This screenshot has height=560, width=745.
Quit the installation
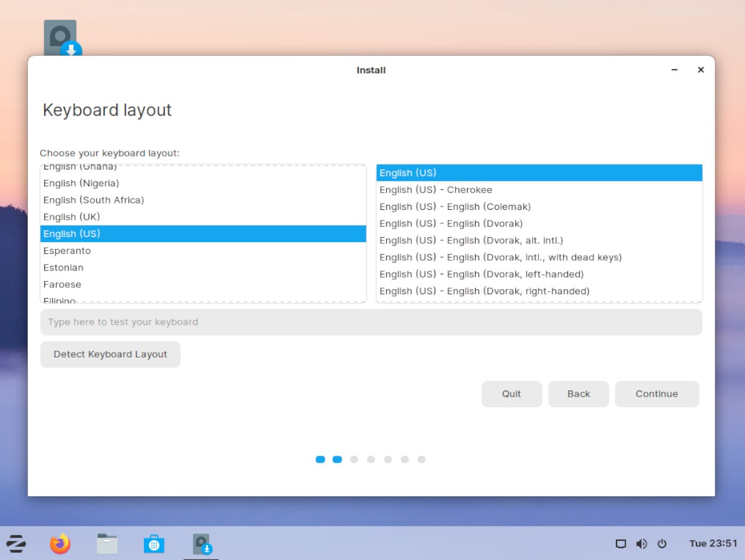pos(512,394)
